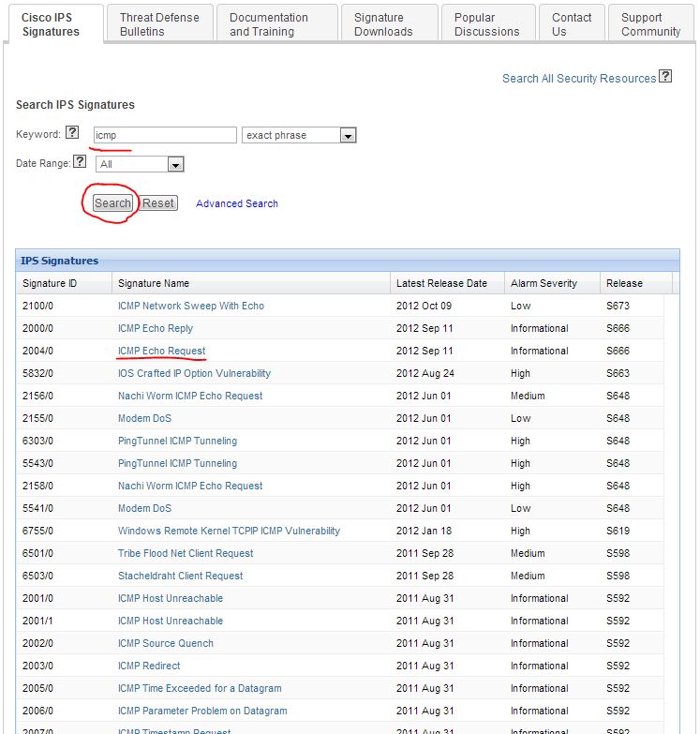Open Modem DoS signature in row 2155/0

point(144,418)
